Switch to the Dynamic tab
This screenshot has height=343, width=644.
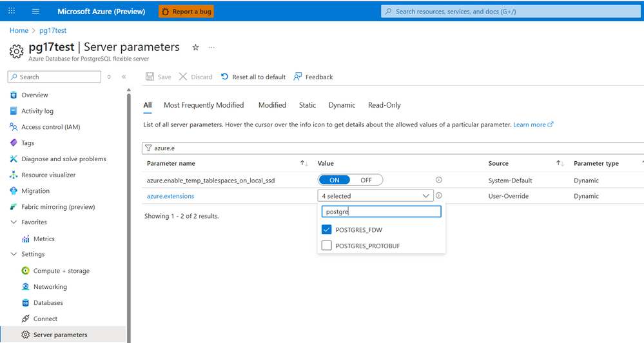coord(342,105)
